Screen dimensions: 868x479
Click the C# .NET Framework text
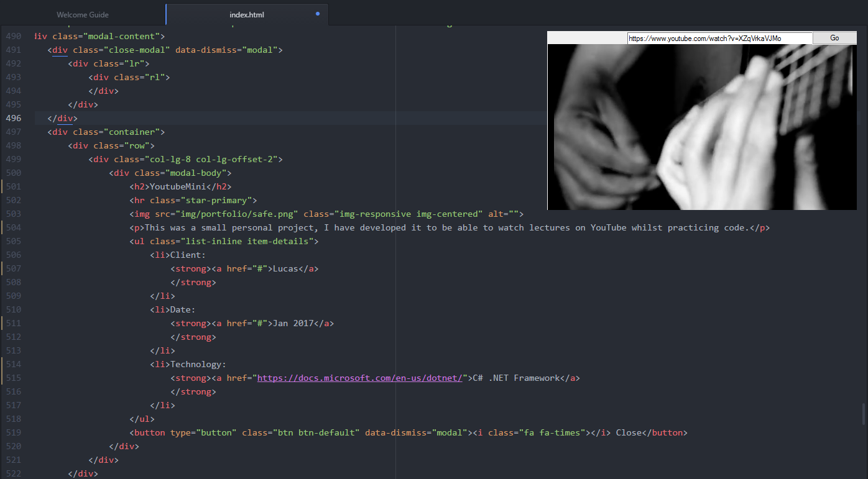[x=517, y=378]
